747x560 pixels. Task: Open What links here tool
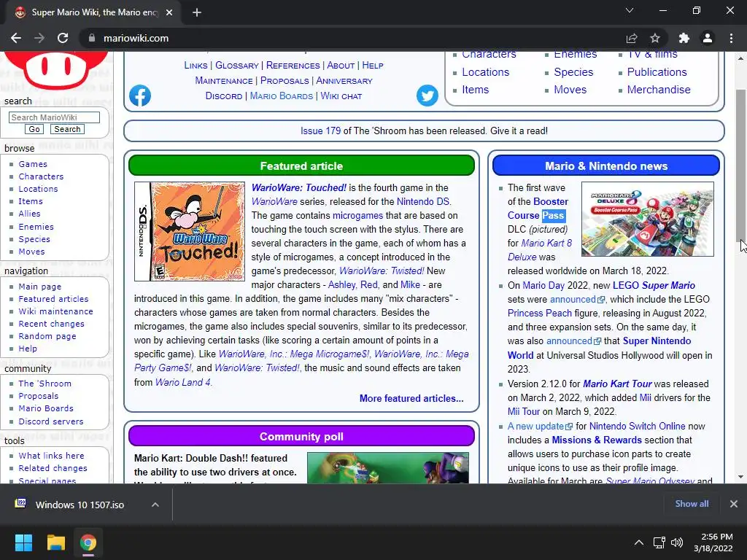52,456
